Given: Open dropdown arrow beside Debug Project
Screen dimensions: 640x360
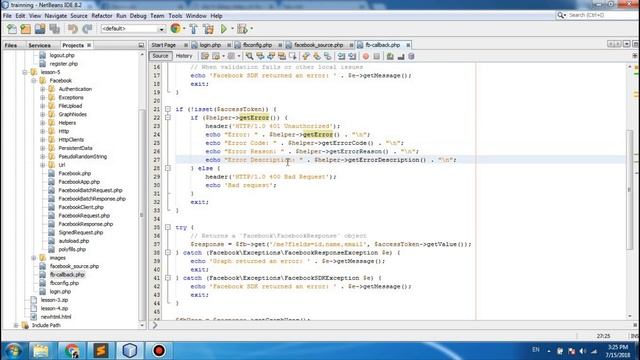Looking at the screenshot, I should coord(251,29).
